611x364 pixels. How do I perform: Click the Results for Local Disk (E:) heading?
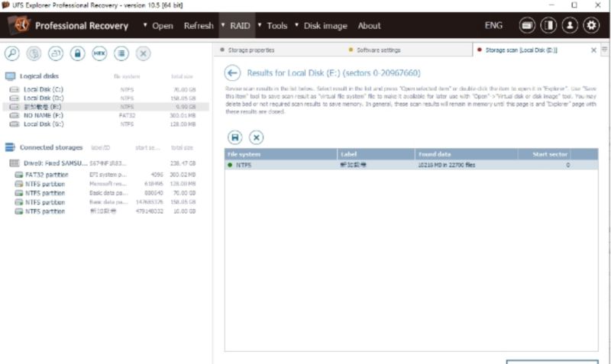(334, 73)
